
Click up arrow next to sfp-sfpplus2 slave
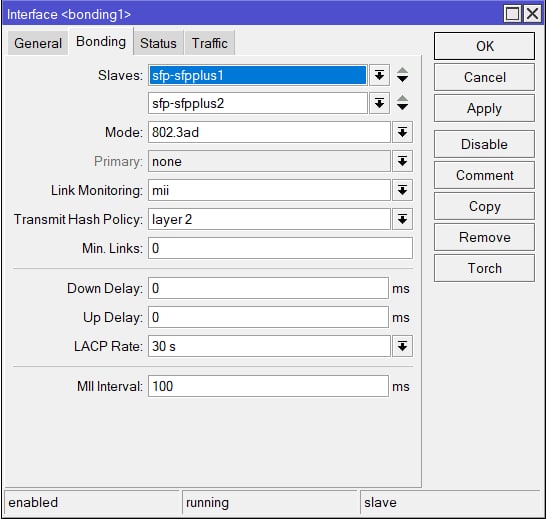pos(402,99)
